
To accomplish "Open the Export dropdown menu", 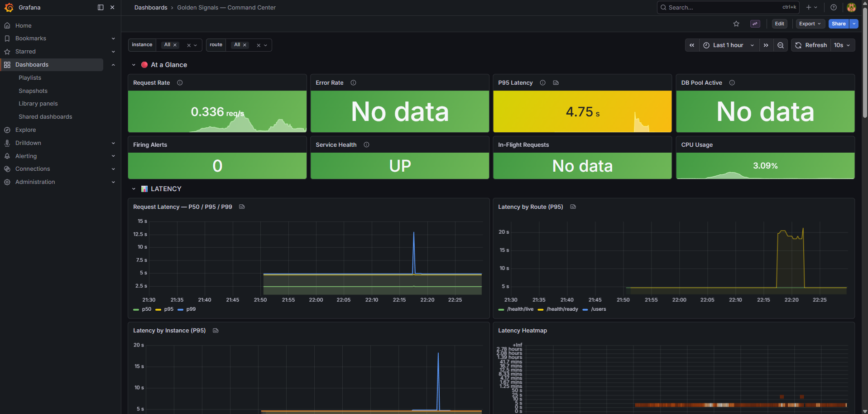I will coord(810,24).
